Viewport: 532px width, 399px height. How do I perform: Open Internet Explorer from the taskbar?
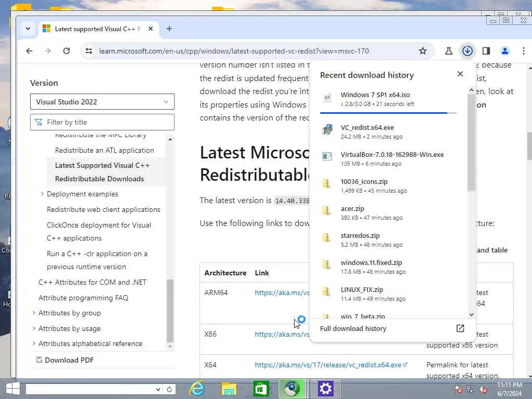(x=197, y=389)
